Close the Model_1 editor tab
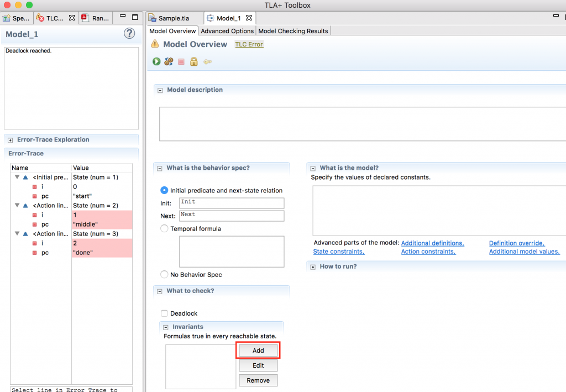The height and width of the screenshot is (392, 566). (x=249, y=18)
